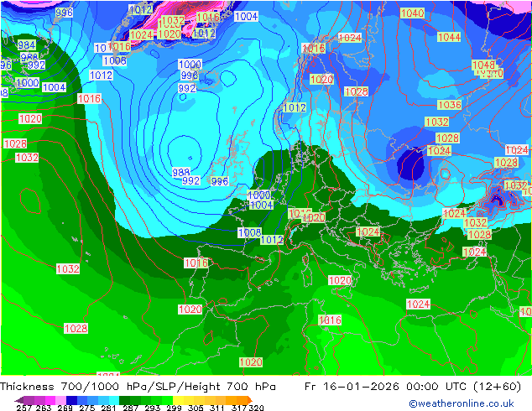532x411 pixels.
Task: Open the weatheronline.co.uk copyright link
Action: 461,403
